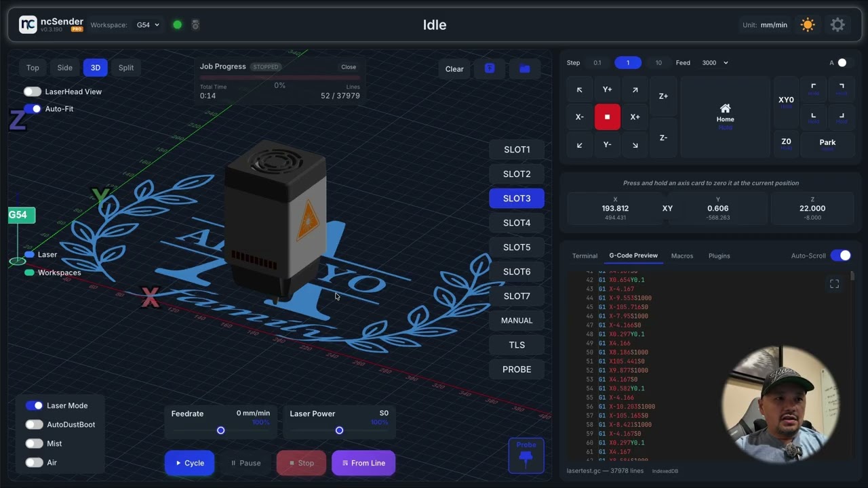
Task: Click the green connection status indicator
Action: point(177,25)
